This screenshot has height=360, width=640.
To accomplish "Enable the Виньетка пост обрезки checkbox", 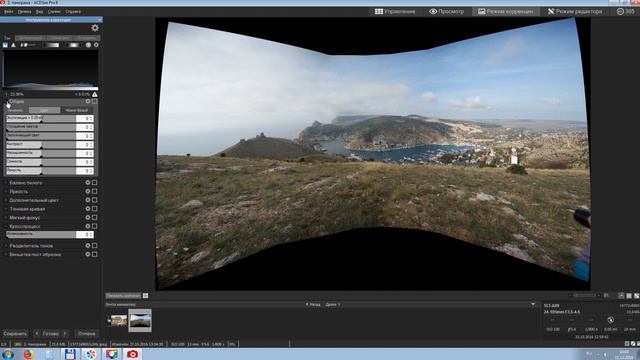I will (x=95, y=254).
